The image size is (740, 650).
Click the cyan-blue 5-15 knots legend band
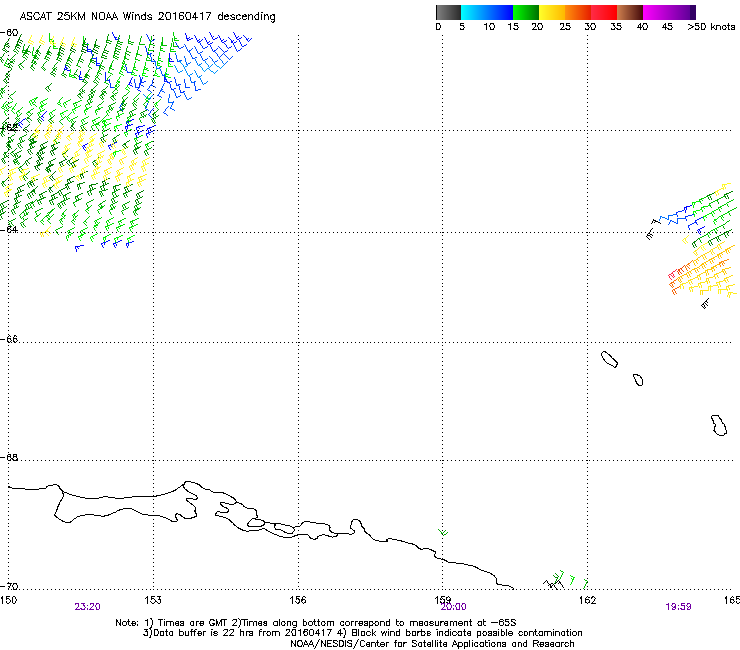tap(487, 12)
